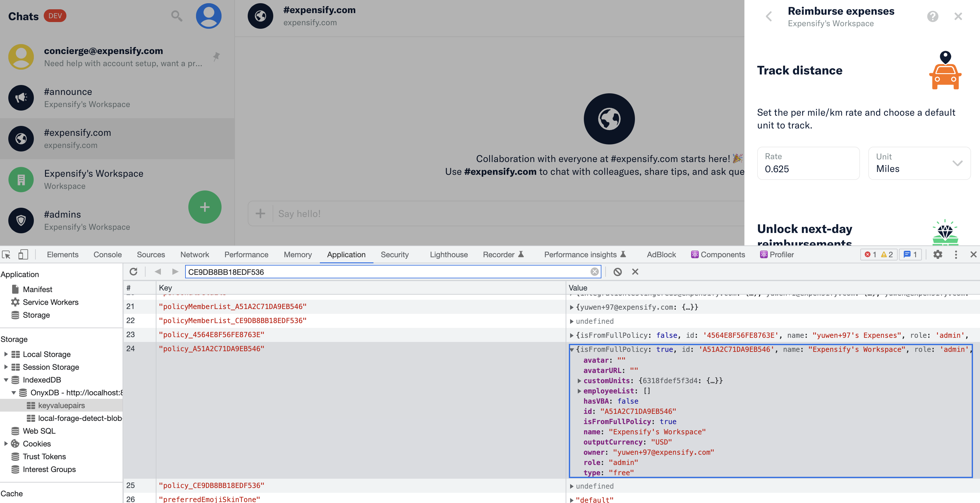Open DevTools settings gear
Screen dimensions: 980x503
click(x=938, y=254)
